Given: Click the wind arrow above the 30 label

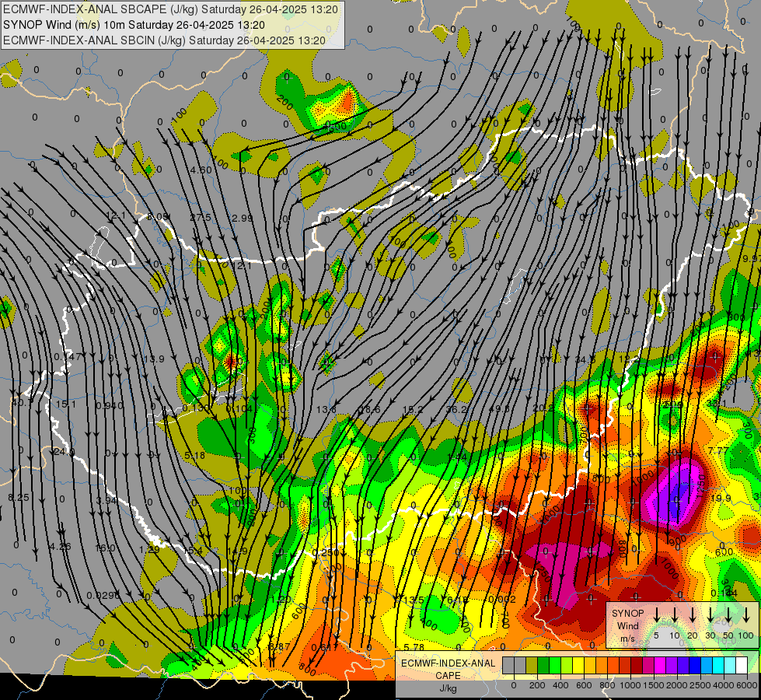Looking at the screenshot, I should (x=710, y=614).
